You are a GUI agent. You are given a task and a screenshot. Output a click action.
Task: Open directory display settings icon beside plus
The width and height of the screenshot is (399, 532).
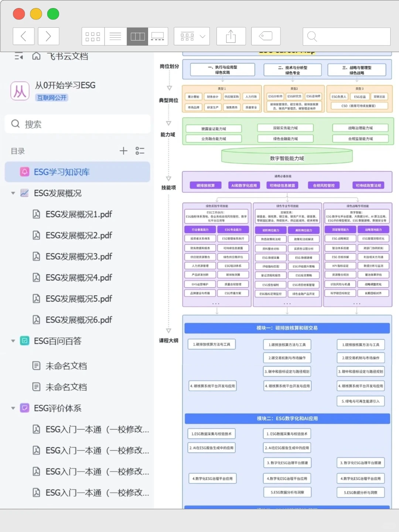[x=140, y=151]
